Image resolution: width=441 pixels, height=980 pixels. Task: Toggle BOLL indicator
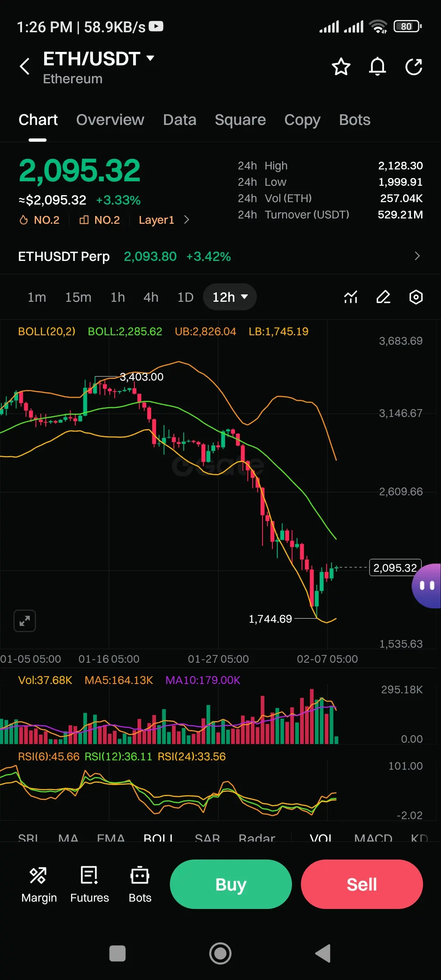coord(158,838)
